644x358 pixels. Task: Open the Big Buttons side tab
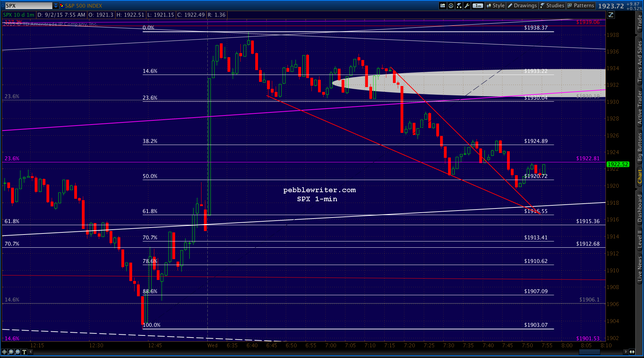click(640, 147)
